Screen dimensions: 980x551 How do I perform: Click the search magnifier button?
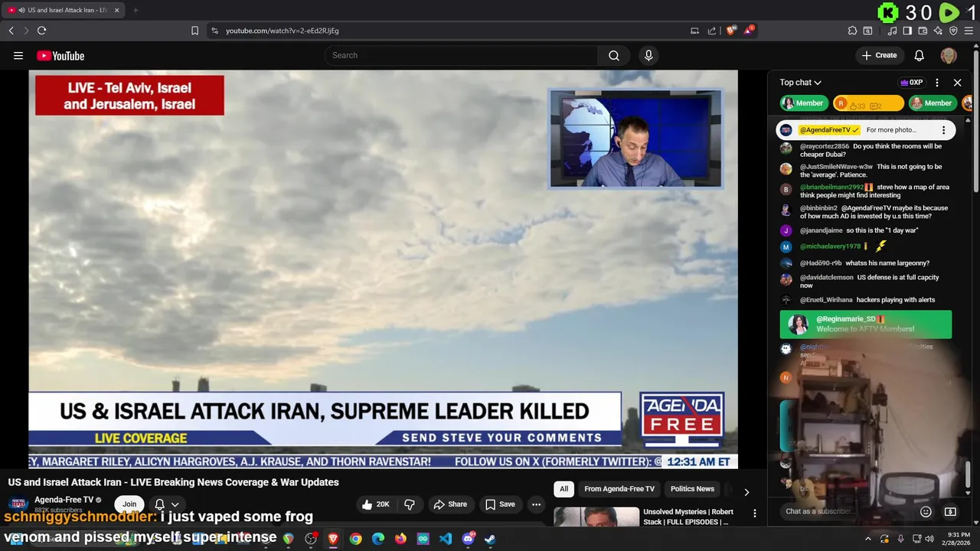click(x=614, y=55)
